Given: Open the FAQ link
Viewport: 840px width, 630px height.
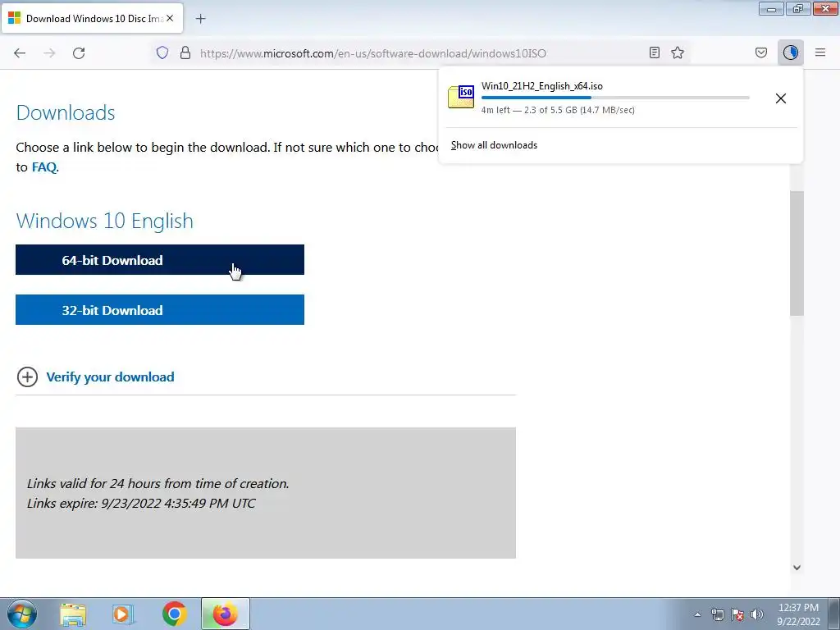Looking at the screenshot, I should (44, 167).
